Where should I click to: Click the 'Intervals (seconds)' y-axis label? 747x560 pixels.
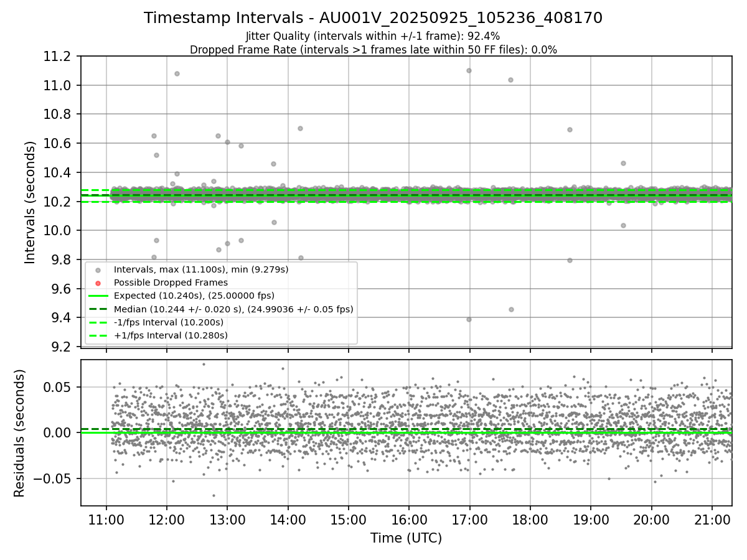pyautogui.click(x=31, y=202)
